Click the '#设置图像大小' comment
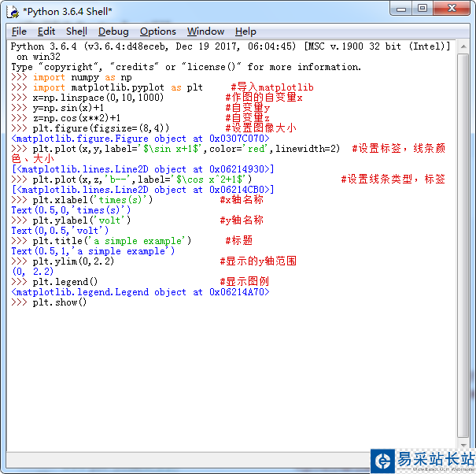Image resolution: width=476 pixels, height=474 pixels. pyautogui.click(x=260, y=128)
